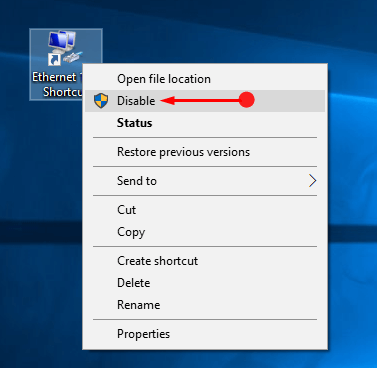Choose Rename in the context menu

205,305
